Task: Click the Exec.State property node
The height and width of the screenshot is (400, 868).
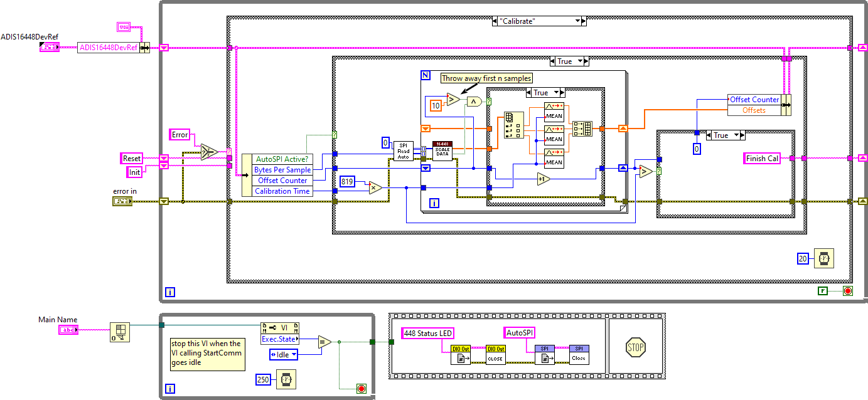Action: [280, 339]
